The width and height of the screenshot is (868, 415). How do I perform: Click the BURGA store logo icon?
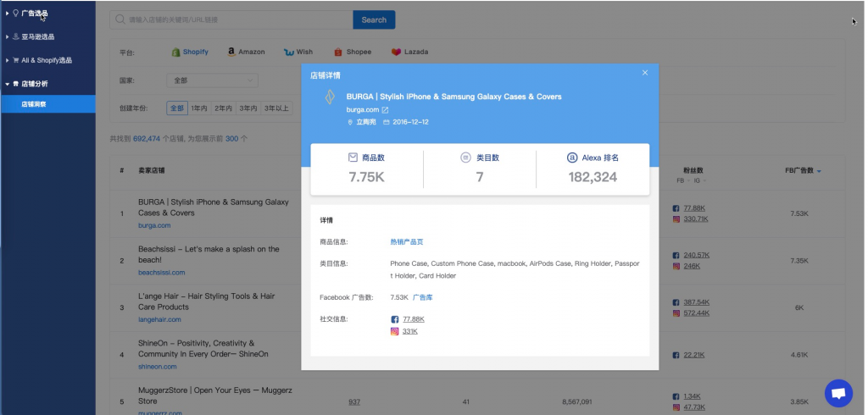[330, 97]
